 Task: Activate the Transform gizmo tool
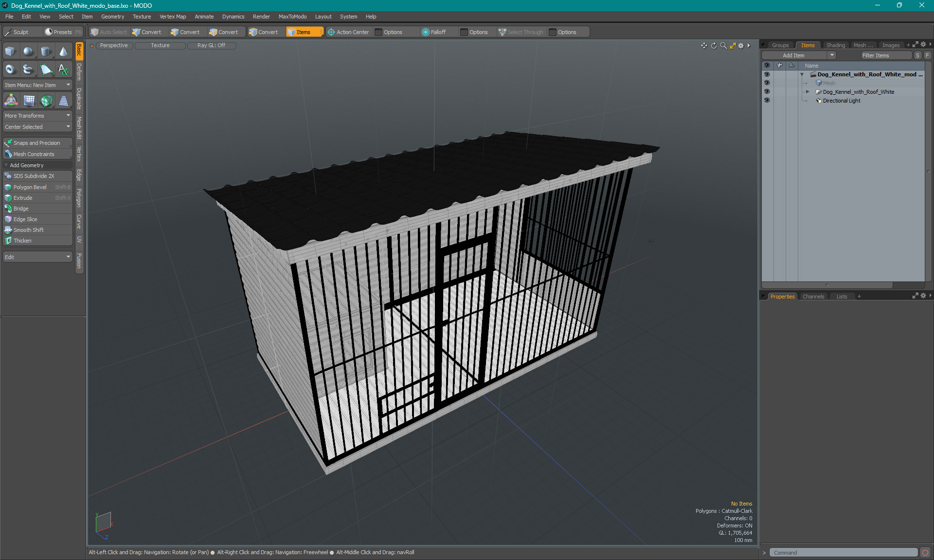click(11, 101)
